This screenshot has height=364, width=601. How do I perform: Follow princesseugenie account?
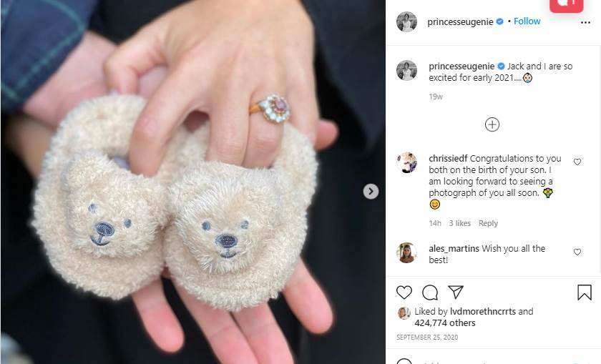click(x=527, y=21)
